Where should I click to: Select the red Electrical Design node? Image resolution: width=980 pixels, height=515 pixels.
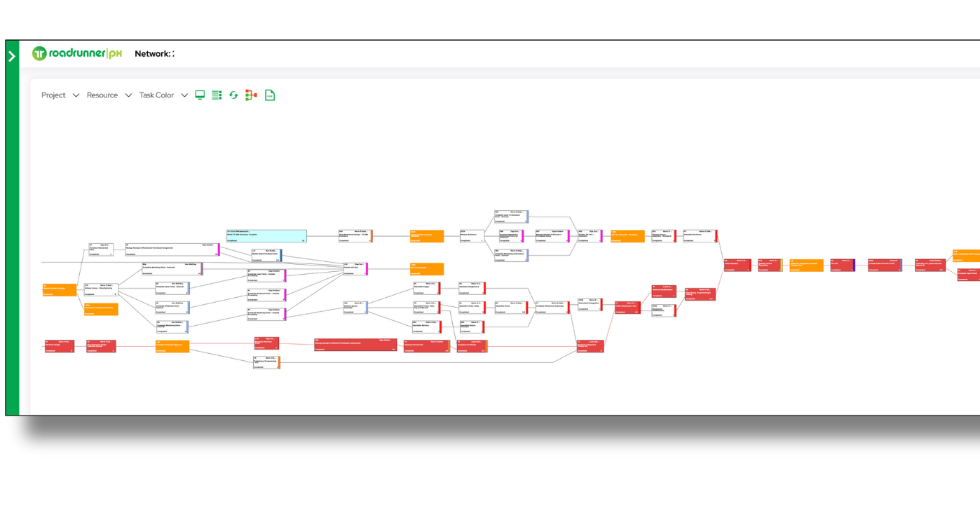click(x=60, y=346)
